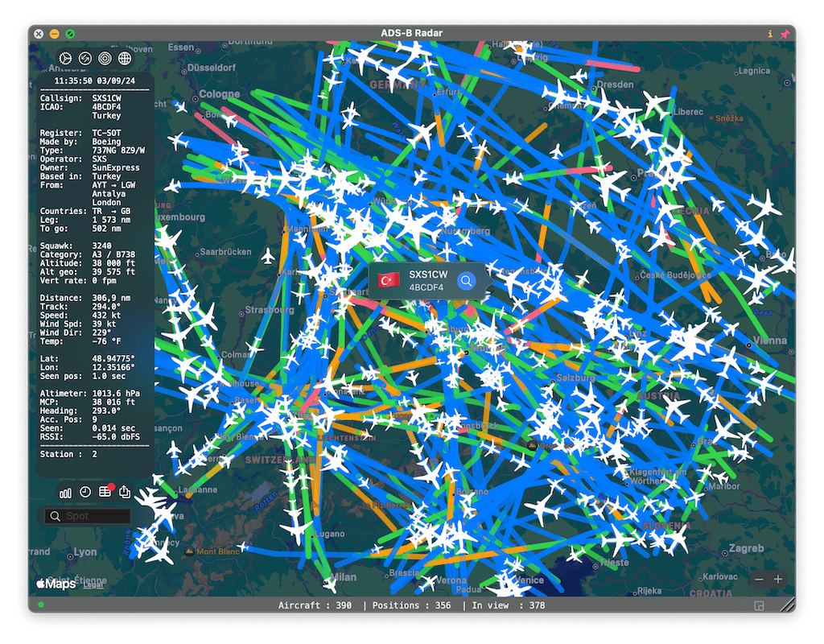This screenshot has height=644, width=824.
Task: Click the crossed-lightning antenna icon
Action: coord(84,57)
